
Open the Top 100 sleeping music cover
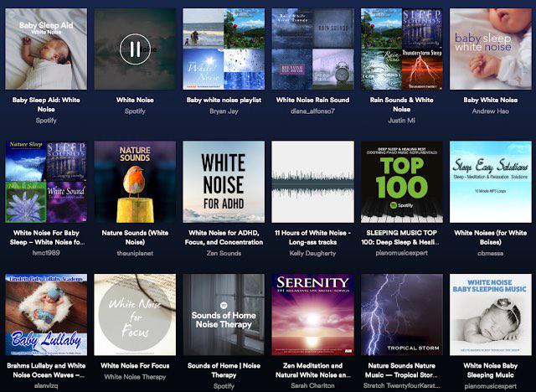pos(402,182)
